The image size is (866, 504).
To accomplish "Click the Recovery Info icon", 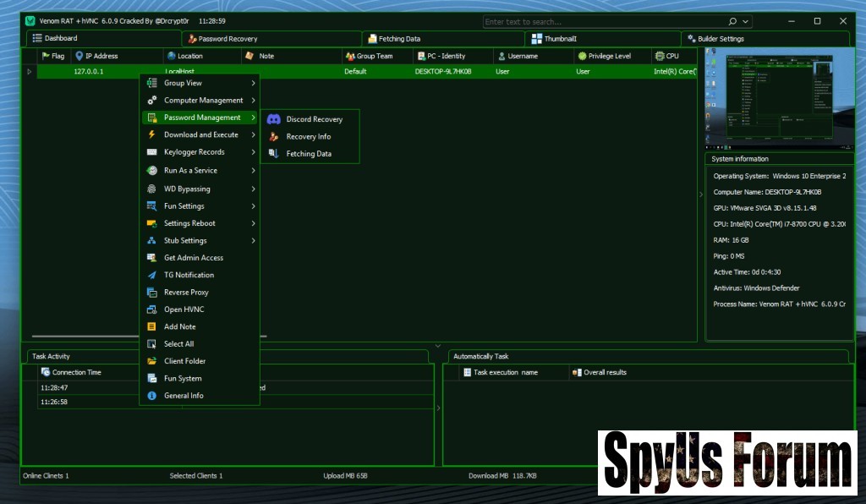I will 273,136.
